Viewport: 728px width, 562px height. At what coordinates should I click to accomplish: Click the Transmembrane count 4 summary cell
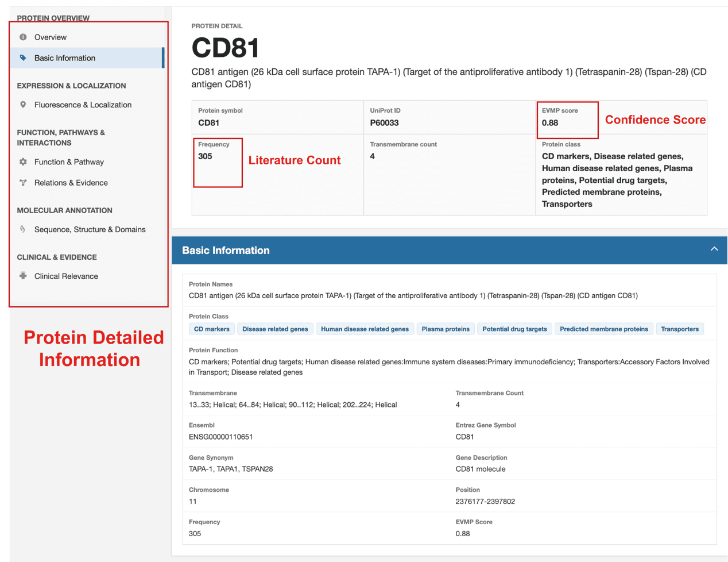tap(450, 175)
